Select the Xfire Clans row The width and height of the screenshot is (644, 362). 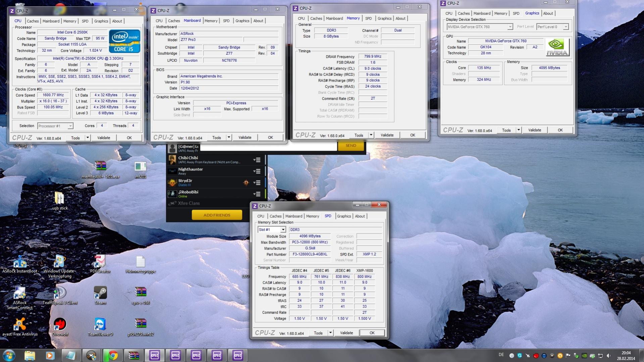point(216,203)
